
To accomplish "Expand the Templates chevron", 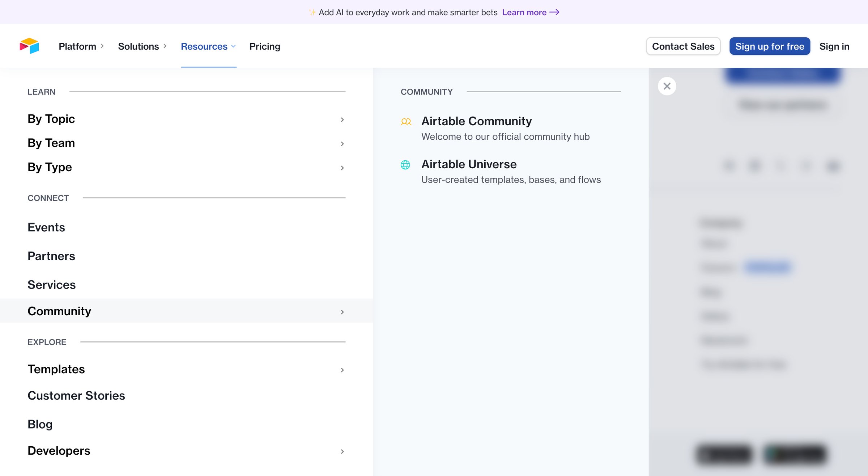I will 342,370.
